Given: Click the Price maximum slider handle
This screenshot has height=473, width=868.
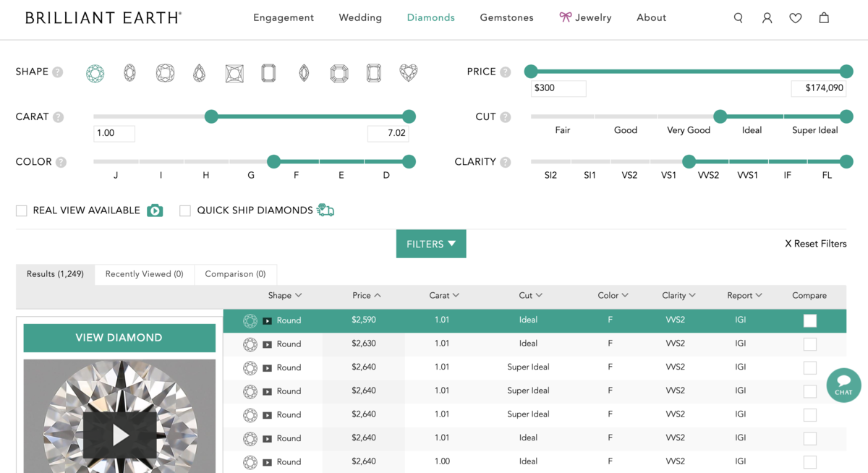Looking at the screenshot, I should [x=846, y=71].
